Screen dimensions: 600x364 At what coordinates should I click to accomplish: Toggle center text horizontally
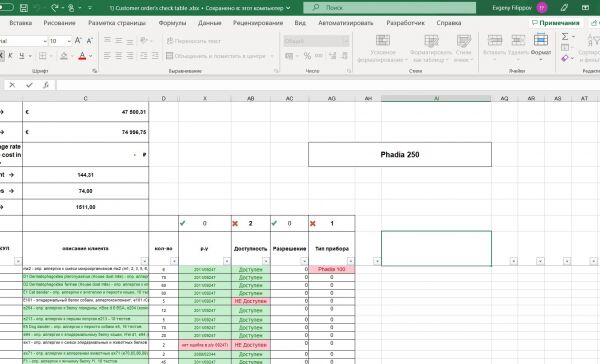(x=119, y=56)
